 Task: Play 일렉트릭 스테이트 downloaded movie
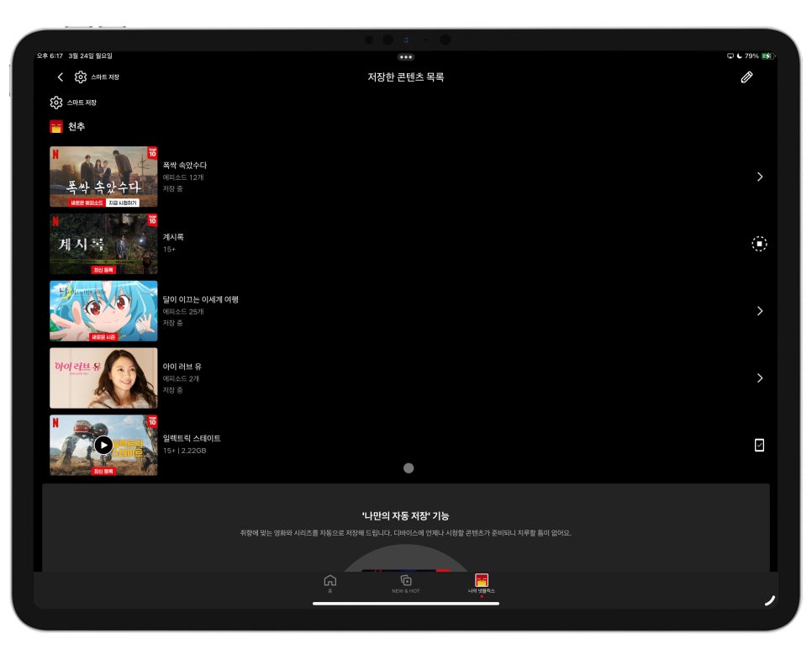coord(103,445)
